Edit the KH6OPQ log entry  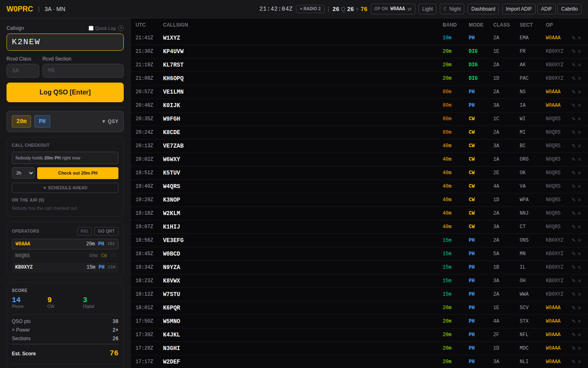pos(573,79)
